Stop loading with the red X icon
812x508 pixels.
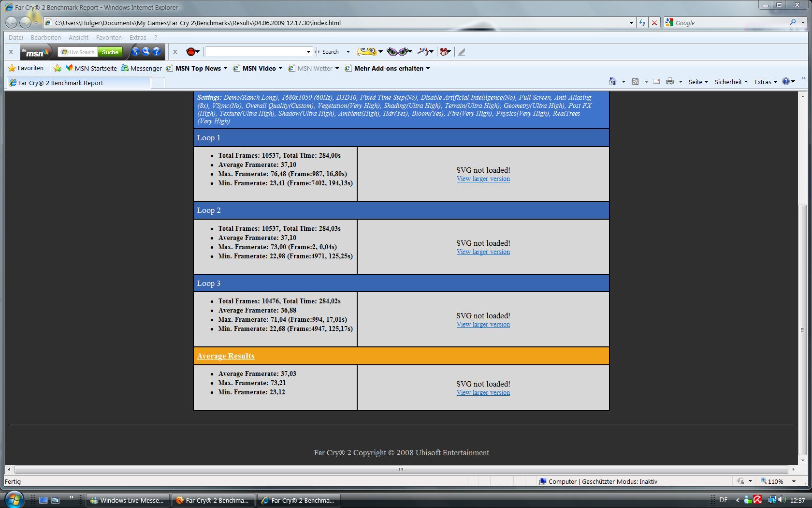tap(654, 23)
